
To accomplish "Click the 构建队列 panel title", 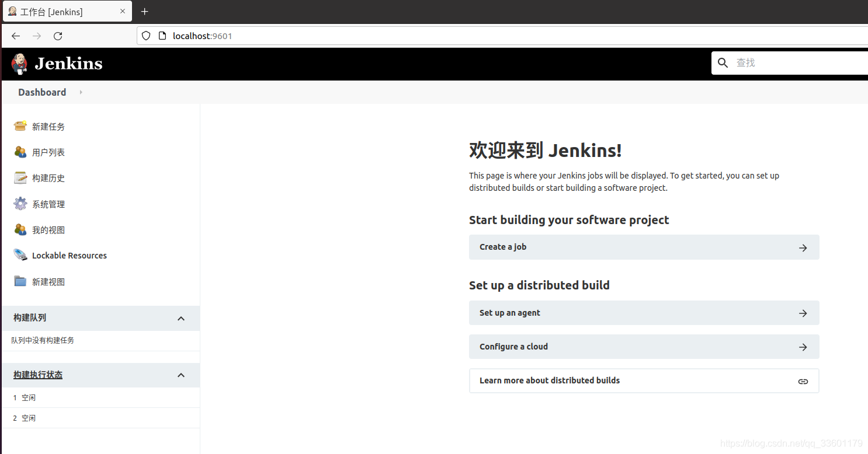I will [x=30, y=317].
